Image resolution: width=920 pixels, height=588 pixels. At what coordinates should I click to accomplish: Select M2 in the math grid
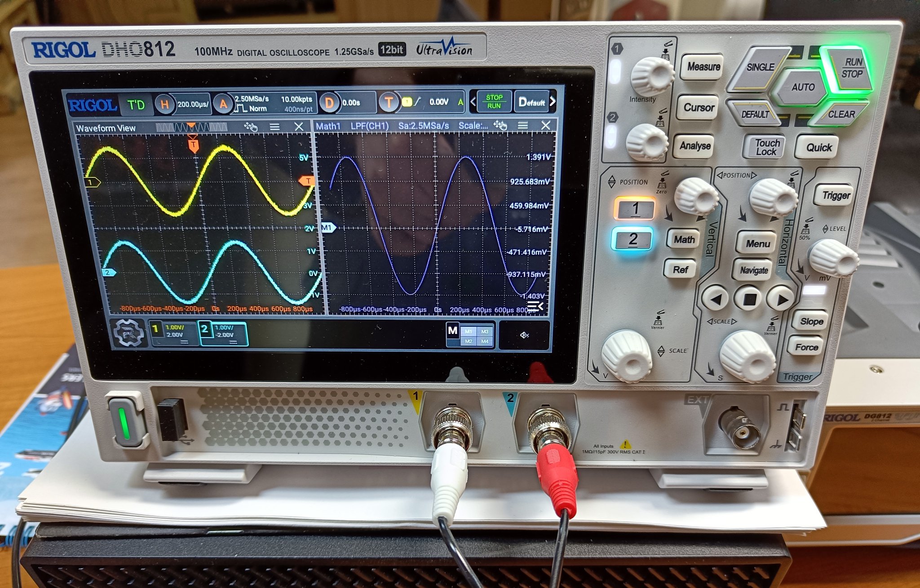coord(469,341)
